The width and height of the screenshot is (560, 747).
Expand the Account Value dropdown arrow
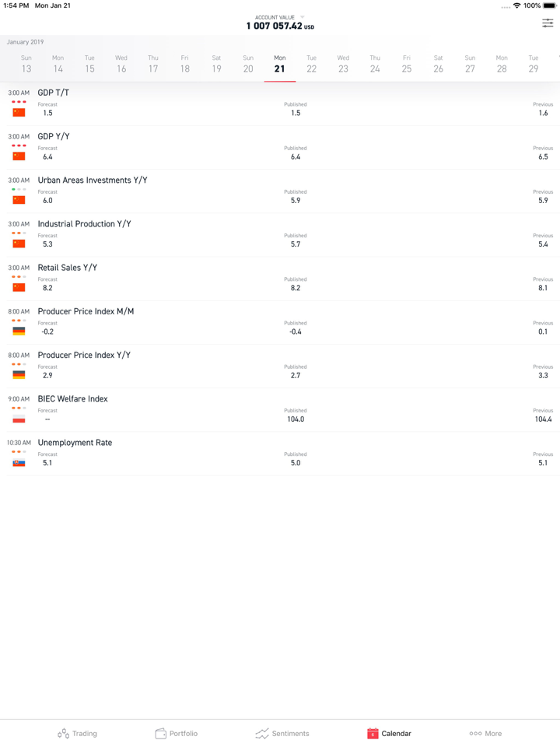pos(303,17)
